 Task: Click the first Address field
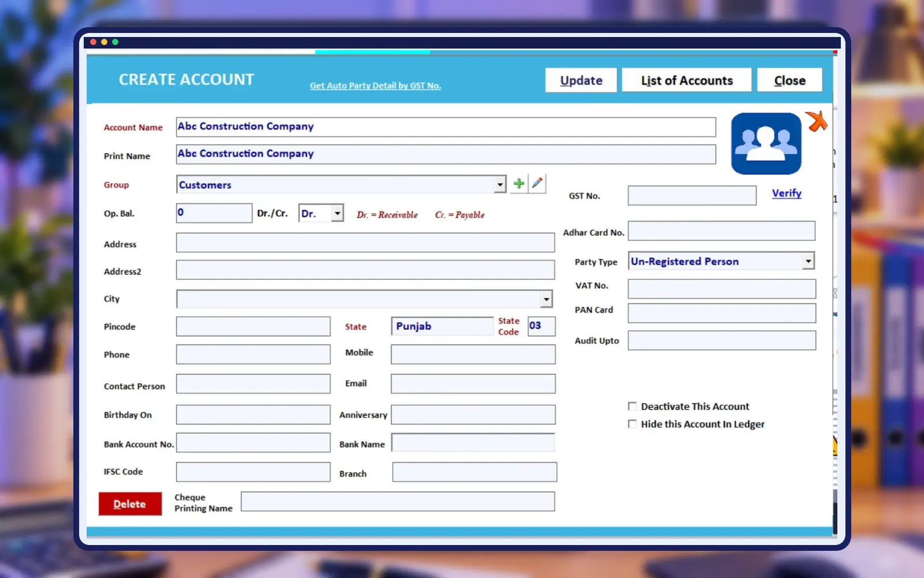(366, 243)
